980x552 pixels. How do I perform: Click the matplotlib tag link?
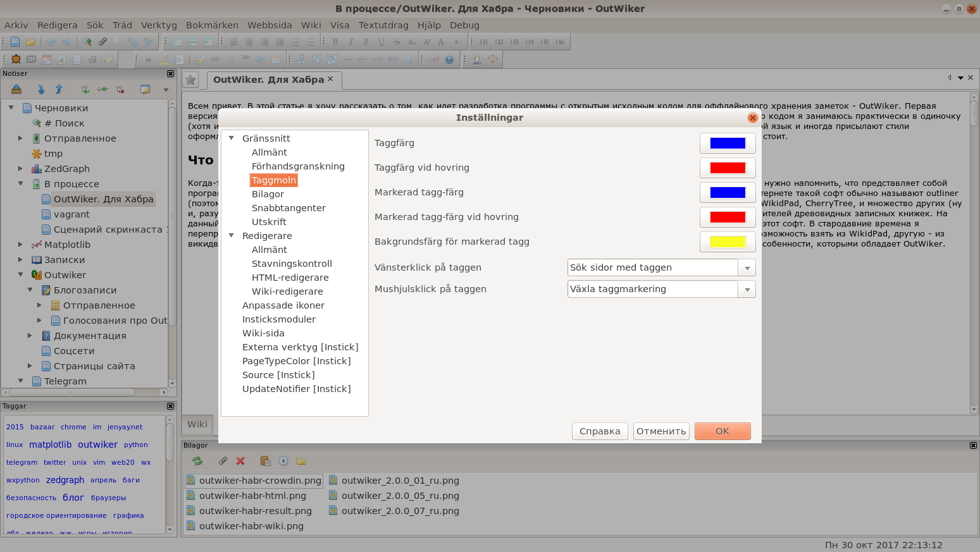[x=51, y=445]
